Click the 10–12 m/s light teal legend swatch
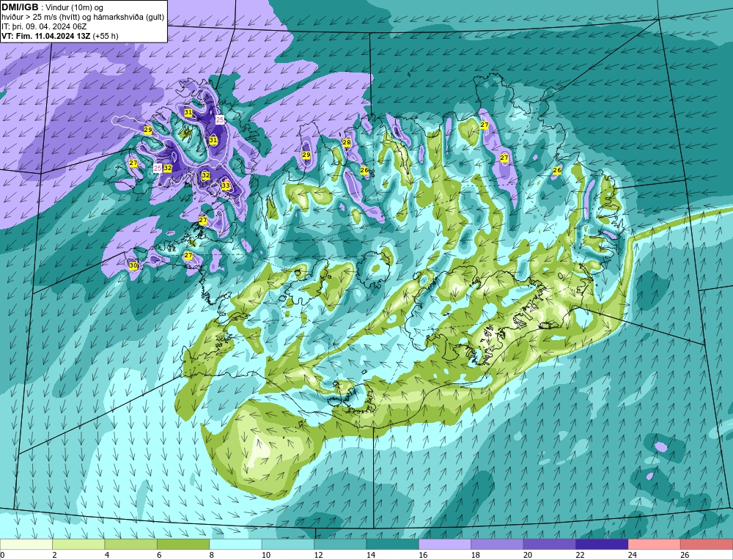Image resolution: width=733 pixels, height=560 pixels. [288, 544]
